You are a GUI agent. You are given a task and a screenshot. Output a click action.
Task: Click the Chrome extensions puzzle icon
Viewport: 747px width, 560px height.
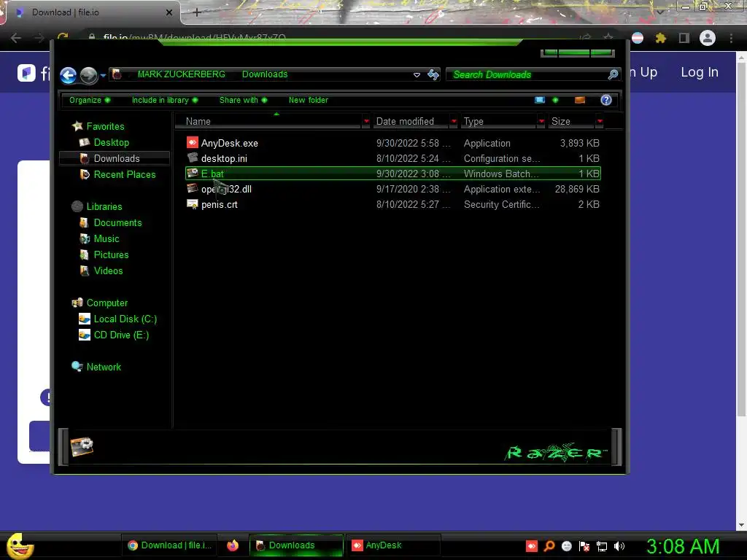coord(661,38)
